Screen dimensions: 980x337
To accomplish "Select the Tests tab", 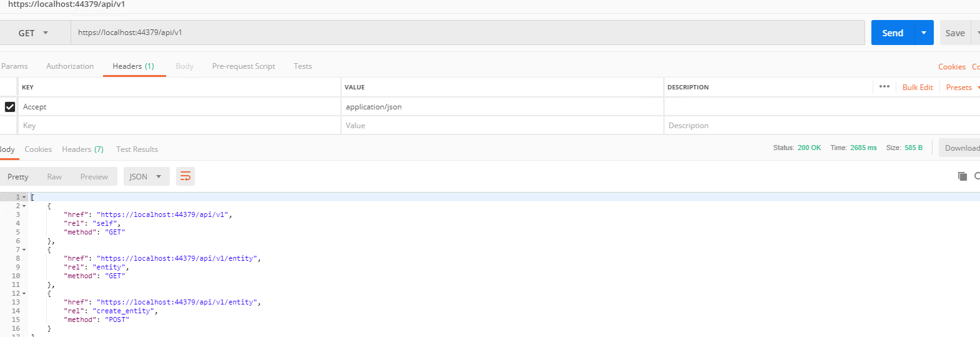I will pos(302,66).
